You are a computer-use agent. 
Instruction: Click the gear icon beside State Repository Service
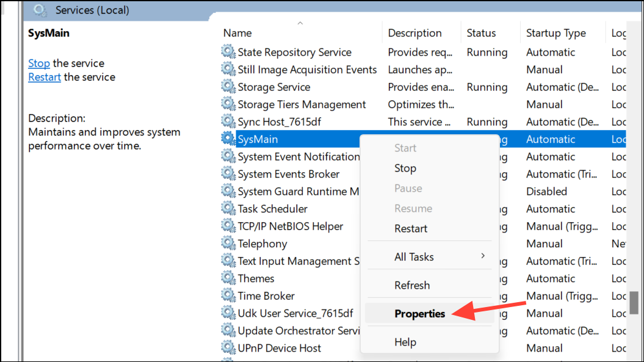pos(228,52)
